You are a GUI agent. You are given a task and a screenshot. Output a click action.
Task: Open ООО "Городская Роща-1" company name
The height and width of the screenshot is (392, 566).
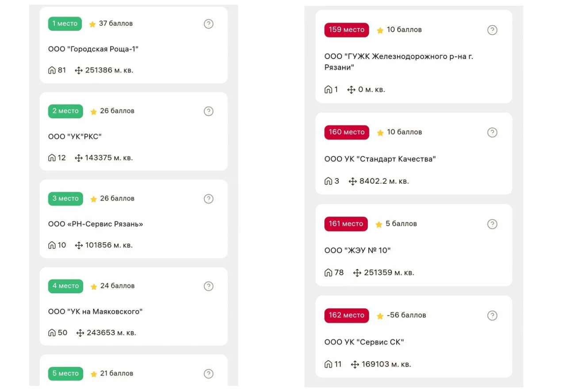coord(93,49)
